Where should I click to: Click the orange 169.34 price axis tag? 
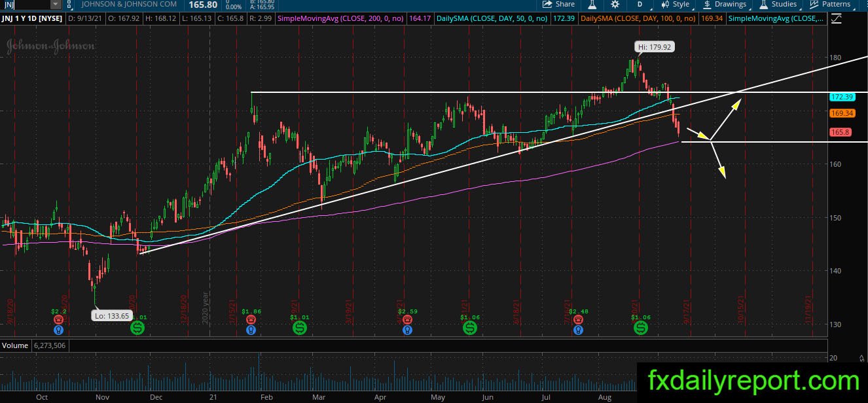841,113
